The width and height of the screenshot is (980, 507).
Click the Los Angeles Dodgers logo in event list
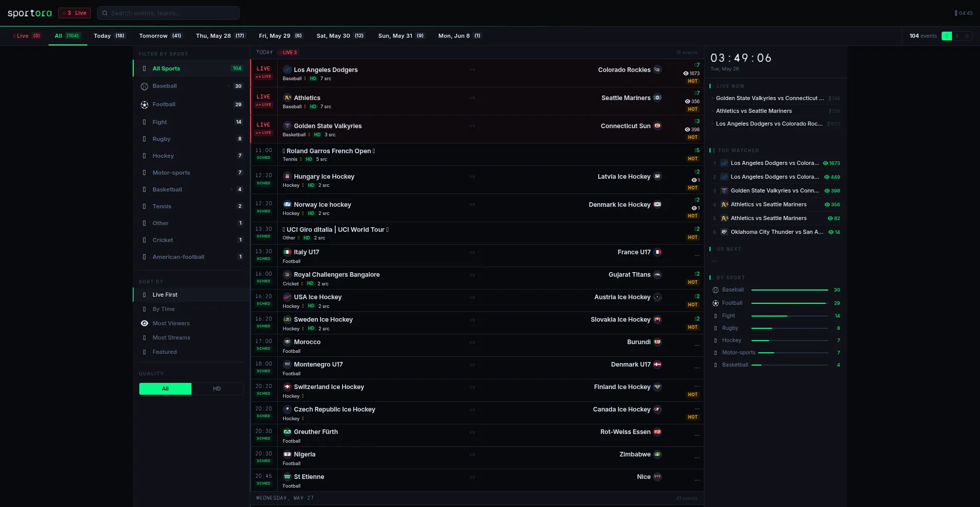click(x=287, y=69)
